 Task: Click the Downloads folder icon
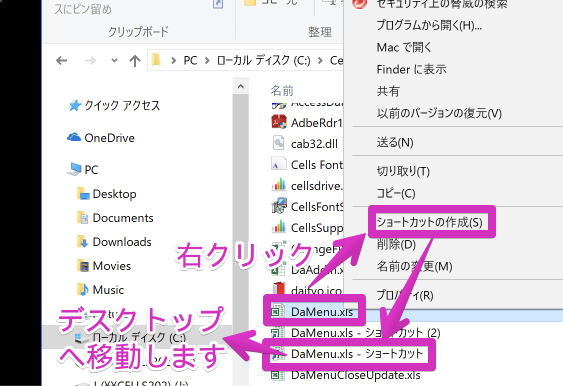(x=83, y=242)
